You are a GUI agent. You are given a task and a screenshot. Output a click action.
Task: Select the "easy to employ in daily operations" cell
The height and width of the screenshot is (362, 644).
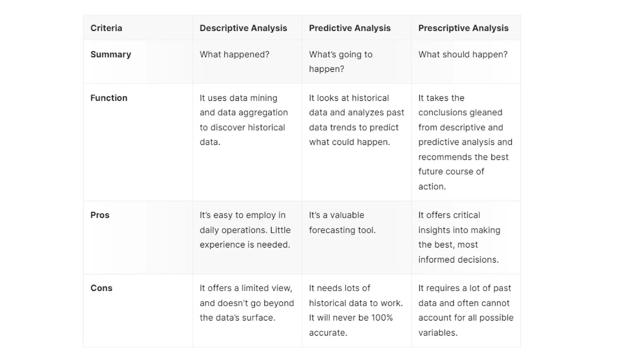coord(245,230)
